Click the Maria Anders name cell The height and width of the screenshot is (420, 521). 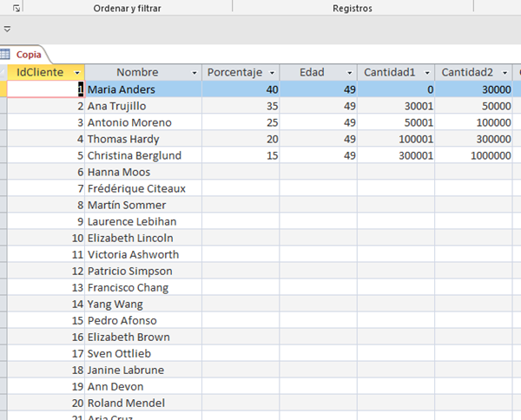coord(143,89)
